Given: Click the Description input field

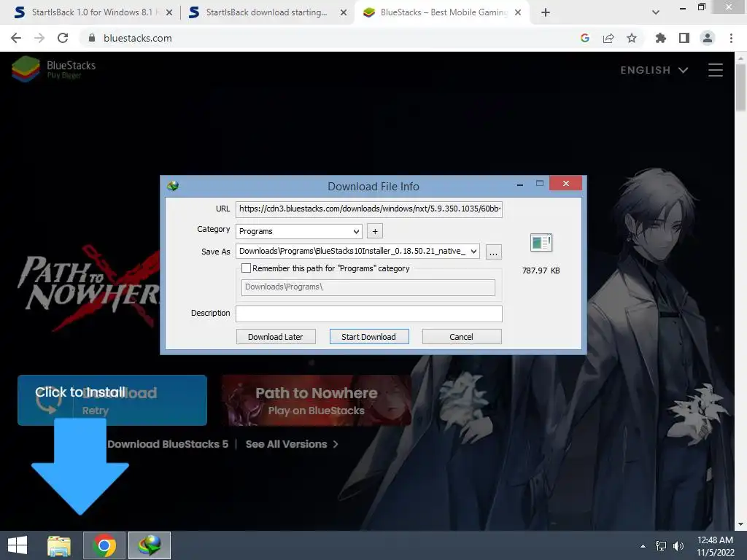Looking at the screenshot, I should (369, 314).
